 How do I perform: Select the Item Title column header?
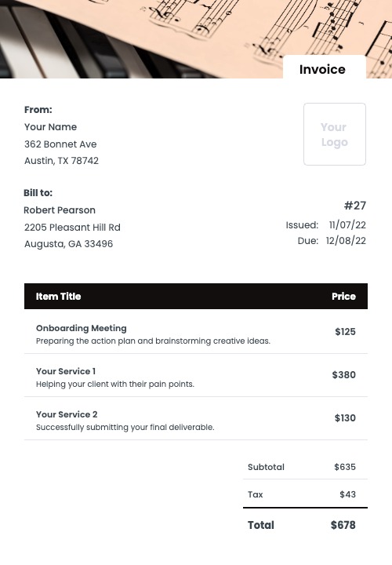click(58, 296)
